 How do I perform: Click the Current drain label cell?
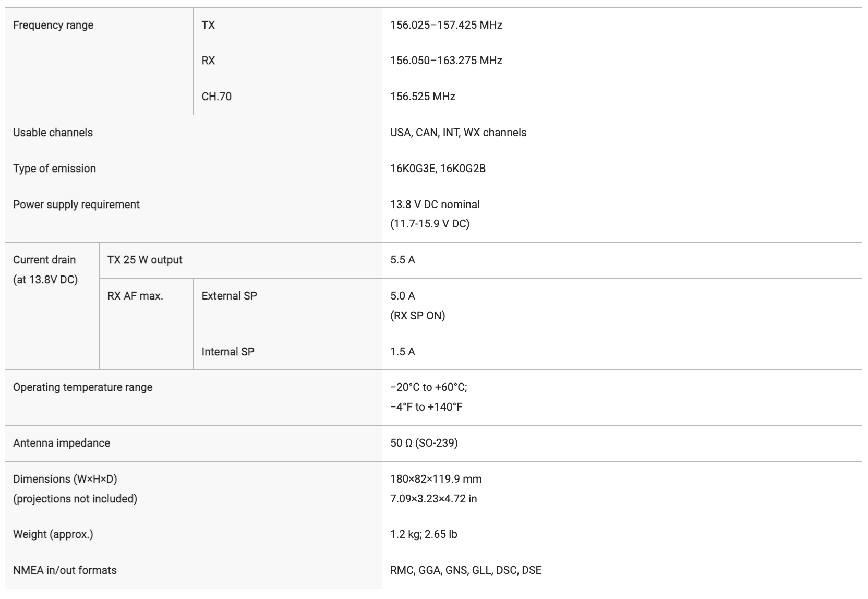click(52, 306)
